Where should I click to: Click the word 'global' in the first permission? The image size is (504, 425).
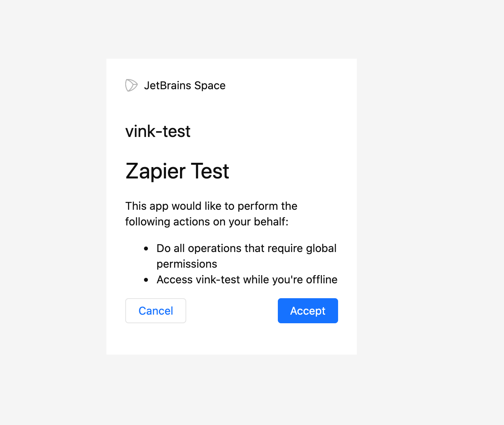[x=321, y=249]
